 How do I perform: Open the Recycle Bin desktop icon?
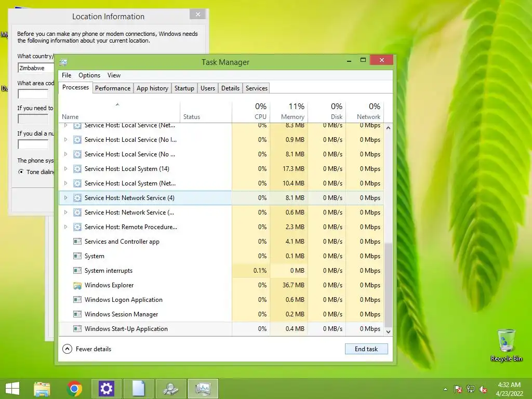pyautogui.click(x=506, y=345)
